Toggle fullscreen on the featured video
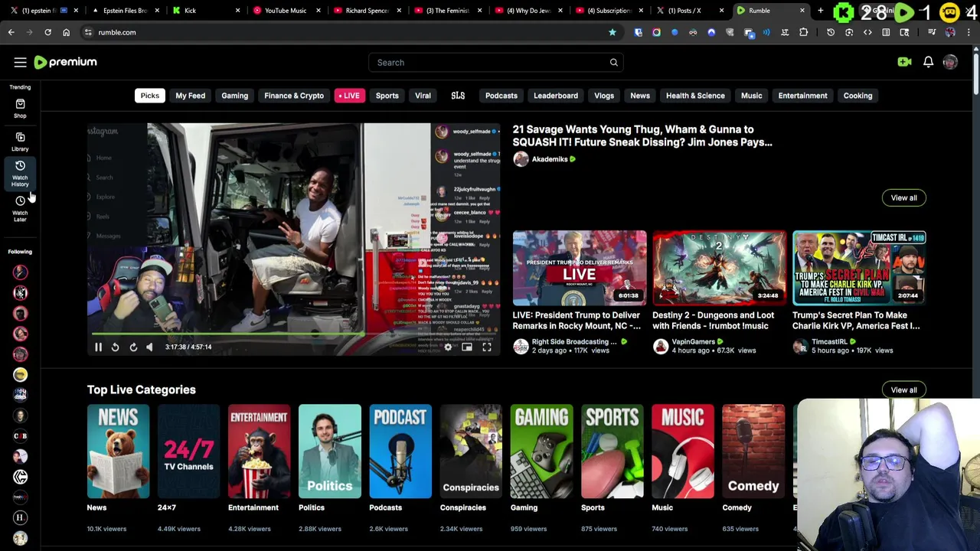Viewport: 980px width, 551px height. 486,347
